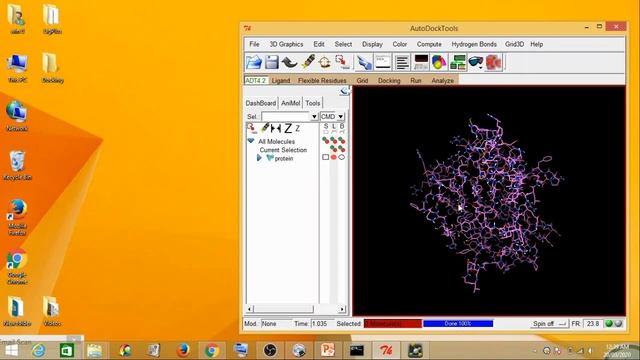
Task: Click the red molecular surface icon
Action: click(494, 62)
